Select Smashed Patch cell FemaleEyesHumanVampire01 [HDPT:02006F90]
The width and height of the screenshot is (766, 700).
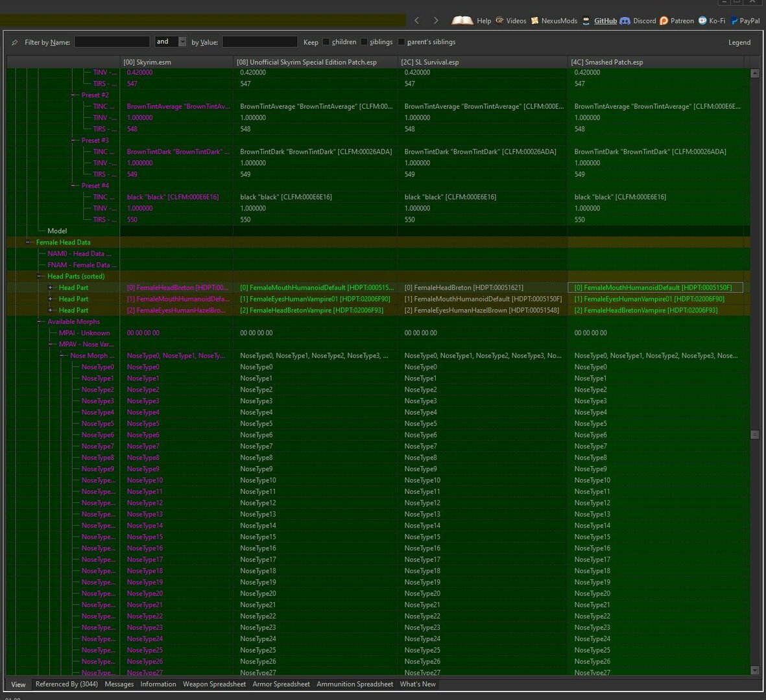tap(655, 299)
